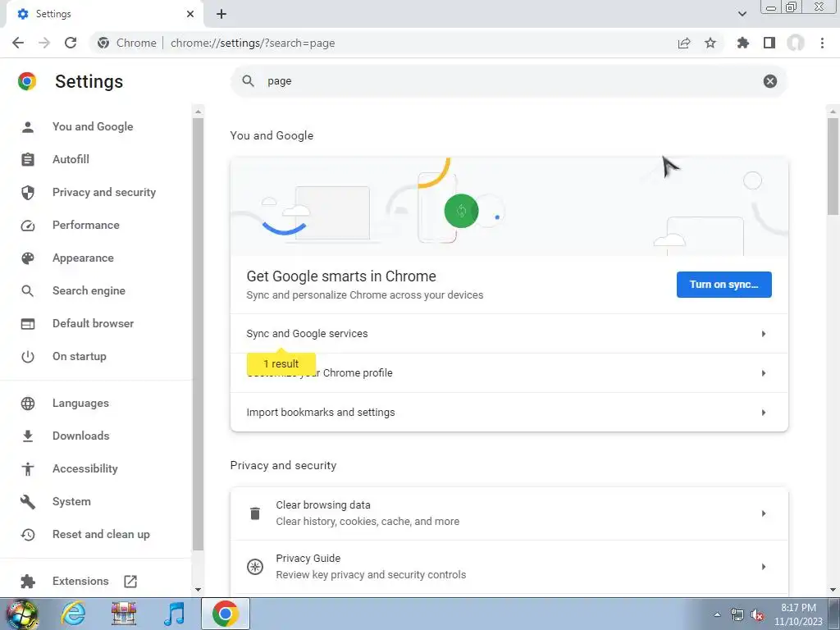Click the Performance gauge icon
The width and height of the screenshot is (840, 630).
pyautogui.click(x=28, y=226)
